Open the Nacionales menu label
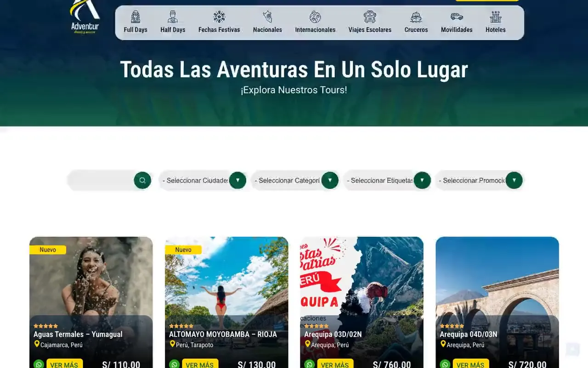588x368 pixels. point(267,29)
